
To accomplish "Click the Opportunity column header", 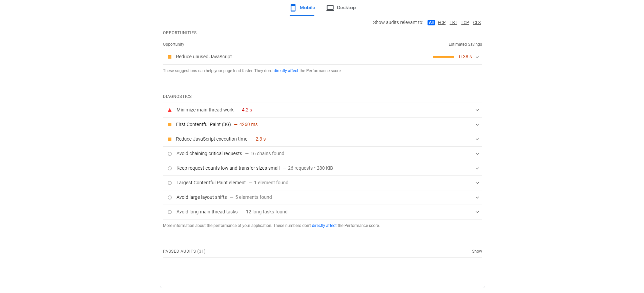I will click(173, 44).
